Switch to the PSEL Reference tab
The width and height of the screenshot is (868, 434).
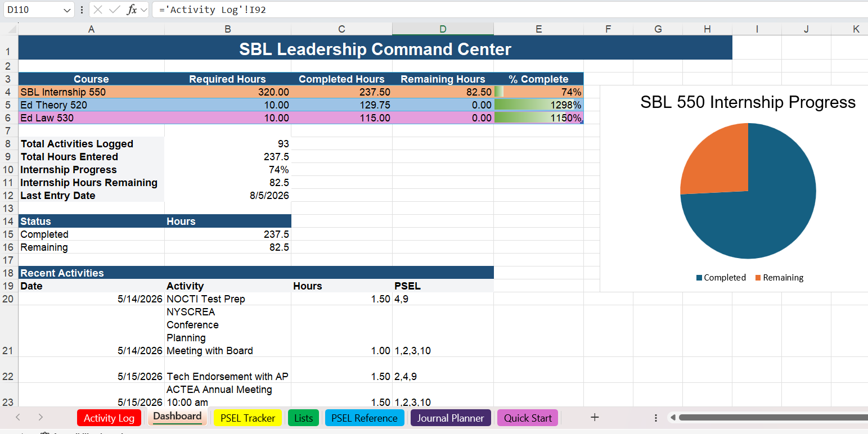(x=365, y=418)
